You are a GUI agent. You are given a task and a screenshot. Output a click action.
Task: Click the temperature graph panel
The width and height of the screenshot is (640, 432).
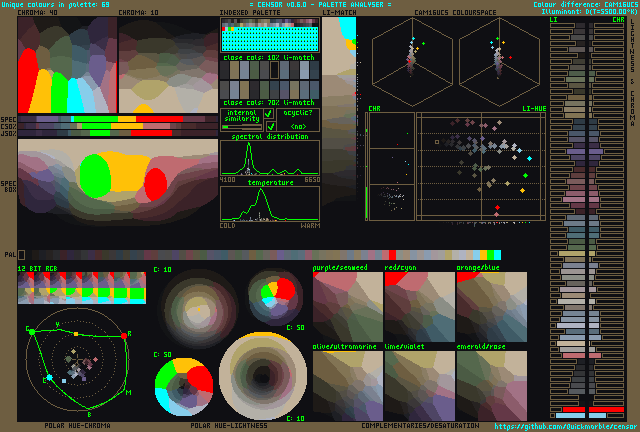coord(269,205)
